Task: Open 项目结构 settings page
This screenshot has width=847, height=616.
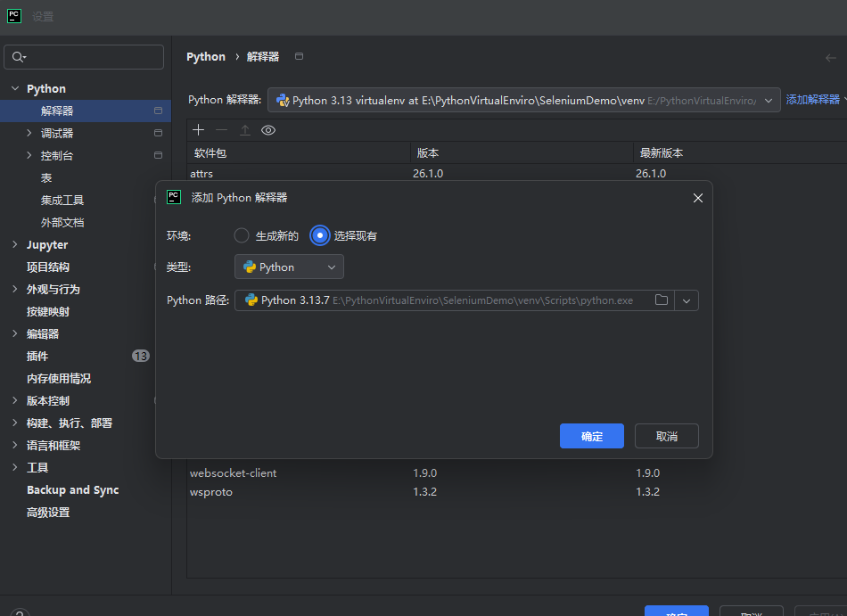Action: pos(48,267)
